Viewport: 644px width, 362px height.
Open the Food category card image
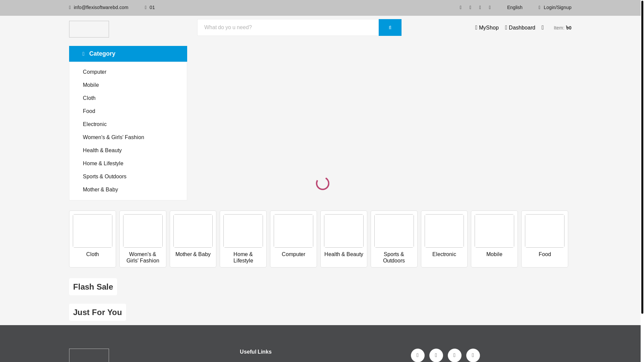(x=545, y=231)
